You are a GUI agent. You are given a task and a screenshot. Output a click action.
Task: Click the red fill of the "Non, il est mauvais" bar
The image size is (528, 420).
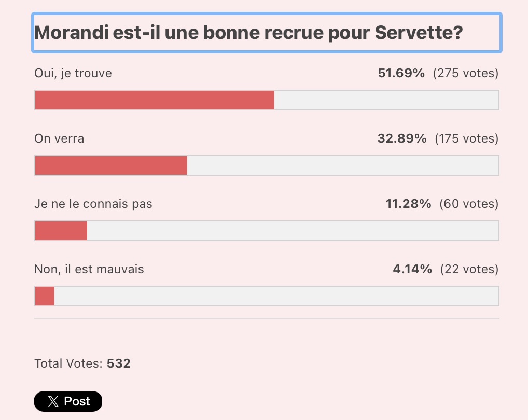[45, 296]
